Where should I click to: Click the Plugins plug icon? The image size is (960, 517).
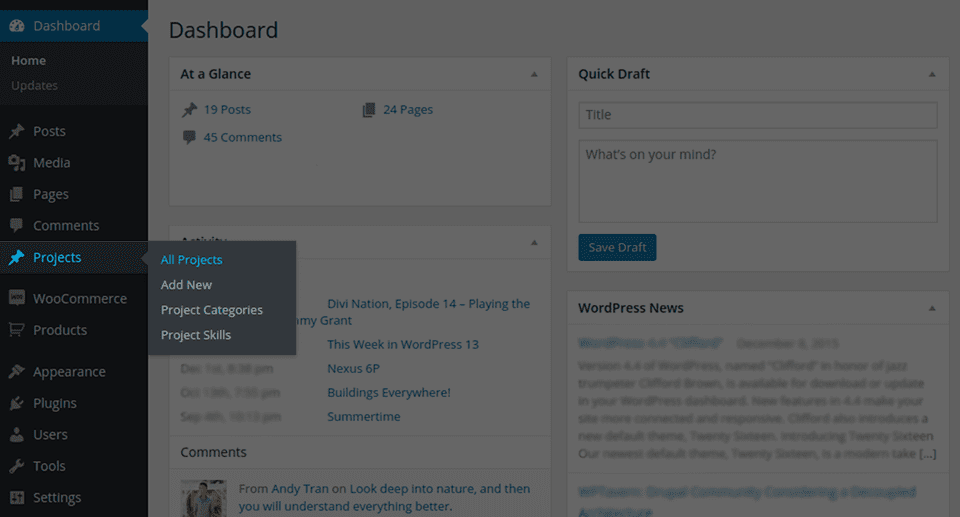click(17, 403)
